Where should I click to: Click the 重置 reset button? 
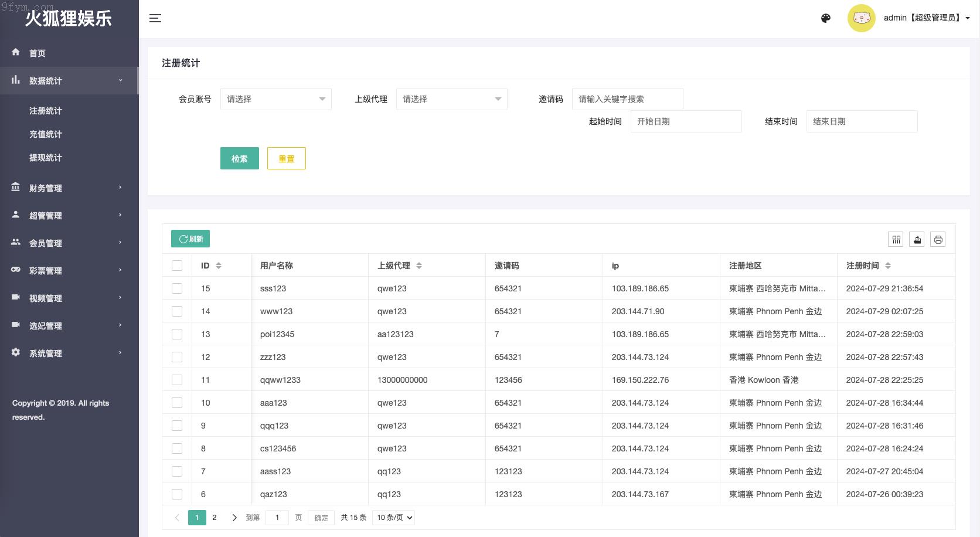point(286,158)
